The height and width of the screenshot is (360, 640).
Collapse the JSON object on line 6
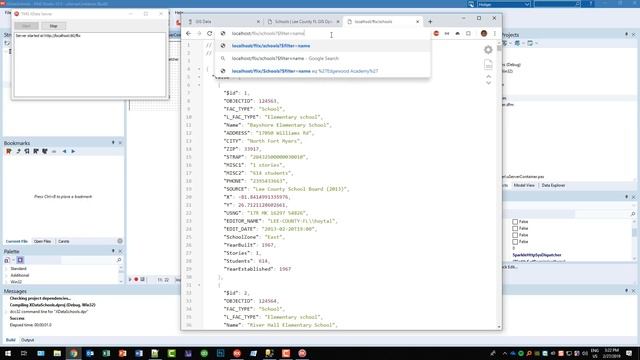pyautogui.click(x=199, y=85)
